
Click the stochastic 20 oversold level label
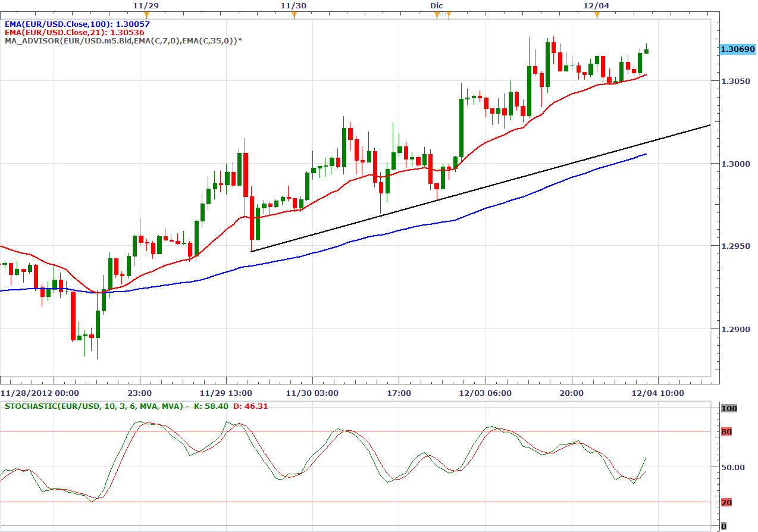[726, 502]
